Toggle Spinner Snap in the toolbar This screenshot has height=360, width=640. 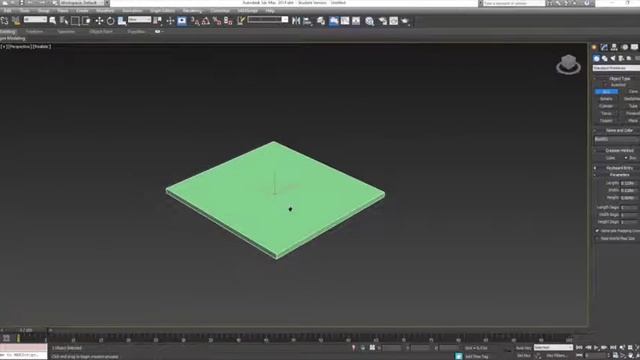pyautogui.click(x=228, y=20)
